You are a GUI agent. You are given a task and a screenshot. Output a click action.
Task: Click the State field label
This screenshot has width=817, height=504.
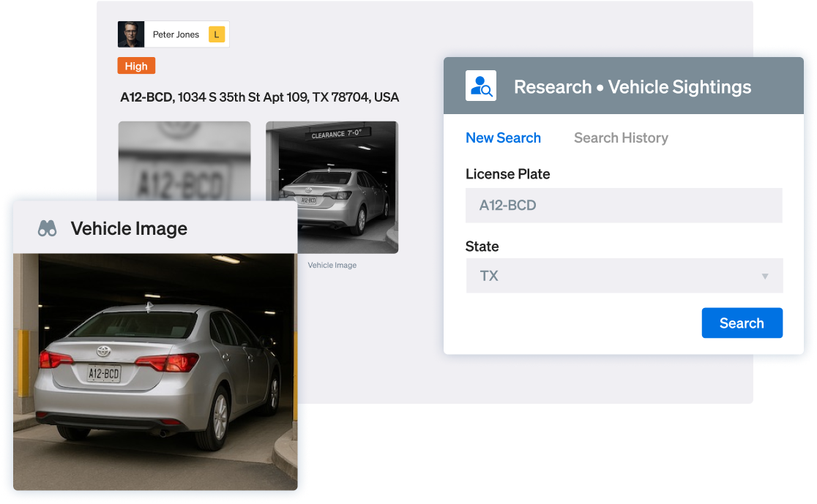click(482, 247)
